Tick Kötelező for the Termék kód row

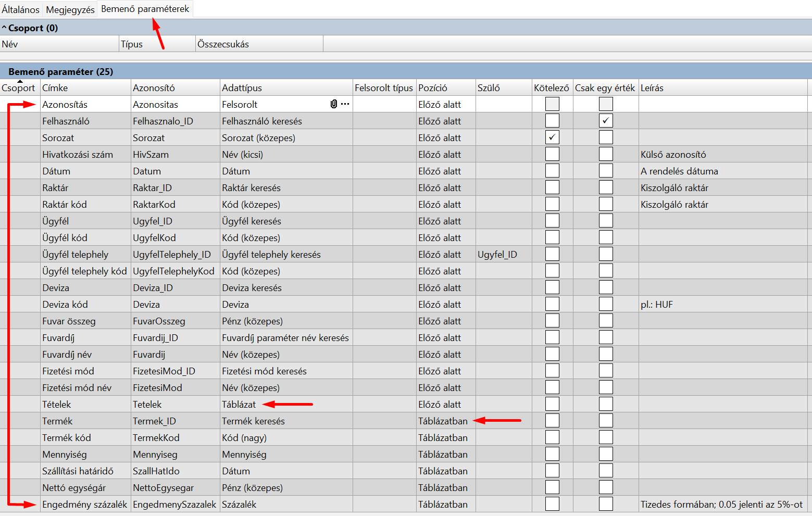(x=552, y=437)
